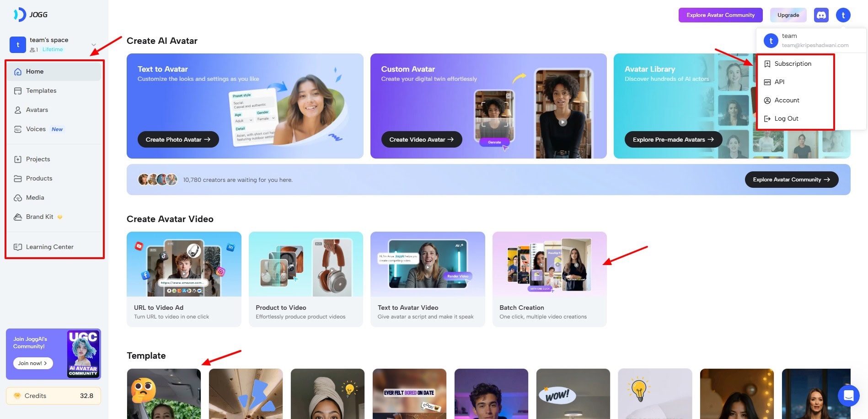Open the chat support bubble
Viewport: 868px width, 419px height.
(x=848, y=396)
